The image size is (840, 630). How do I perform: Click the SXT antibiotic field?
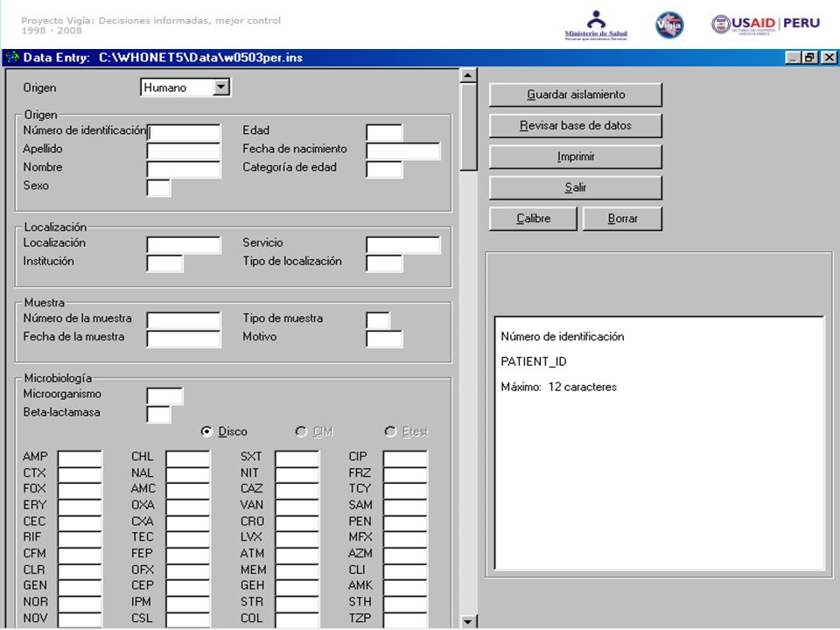click(297, 458)
